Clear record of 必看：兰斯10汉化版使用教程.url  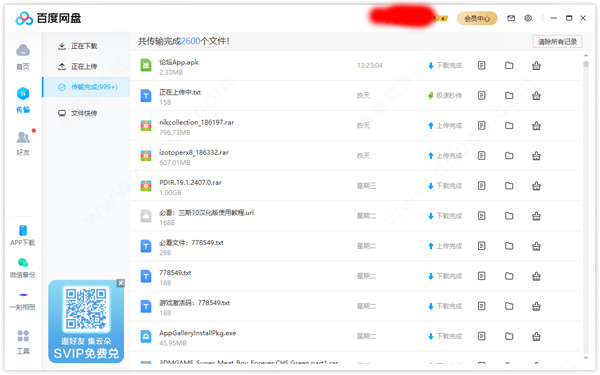[536, 216]
